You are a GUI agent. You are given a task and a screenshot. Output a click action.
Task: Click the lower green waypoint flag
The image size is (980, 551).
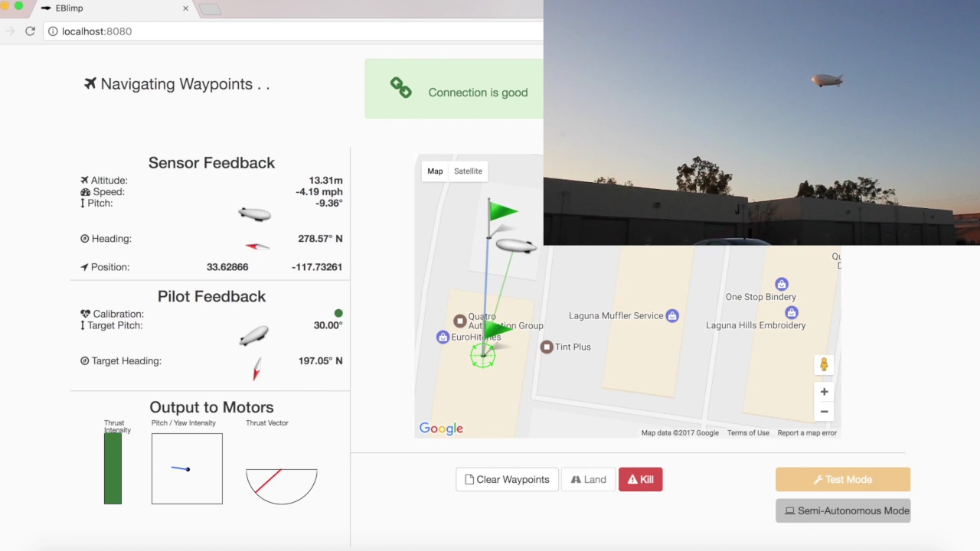click(498, 330)
